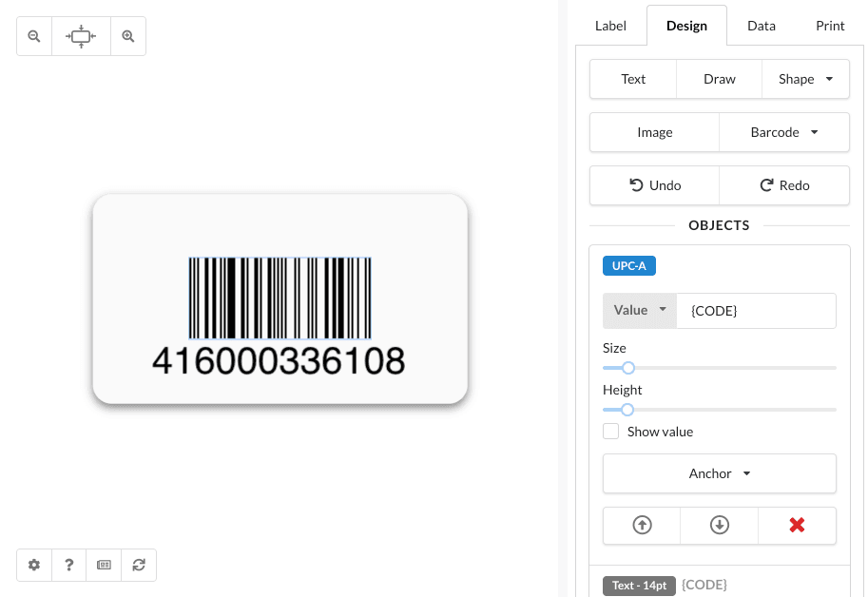Viewport: 868px width, 597px height.
Task: Zoom out using the magnifier minus icon
Action: click(33, 35)
